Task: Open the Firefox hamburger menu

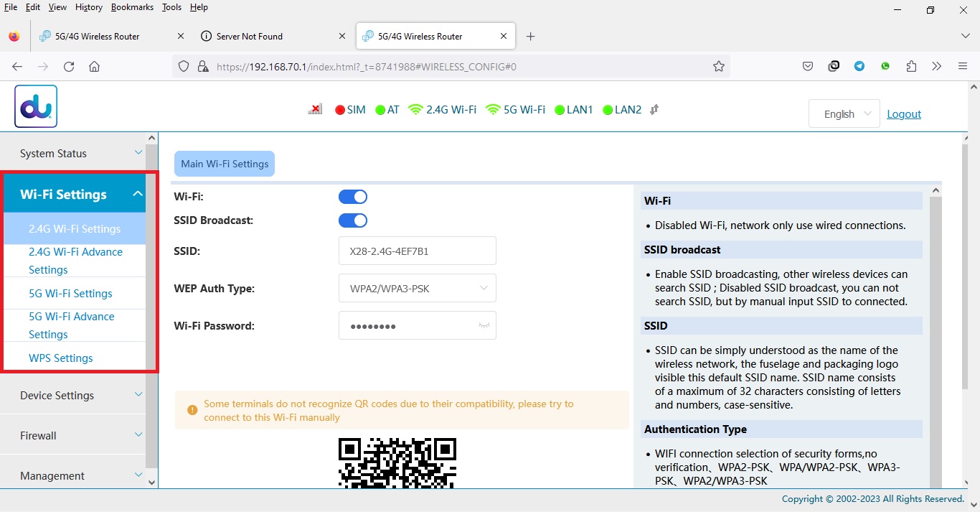Action: click(x=963, y=67)
